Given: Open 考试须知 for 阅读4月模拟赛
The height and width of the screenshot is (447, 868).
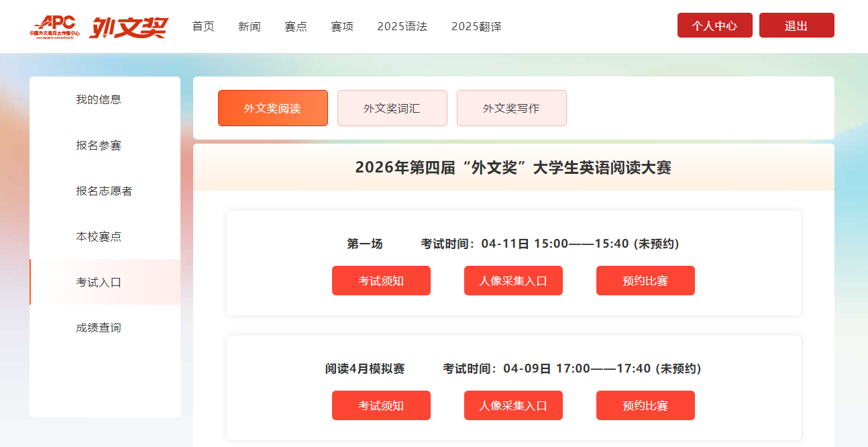Looking at the screenshot, I should pos(381,405).
